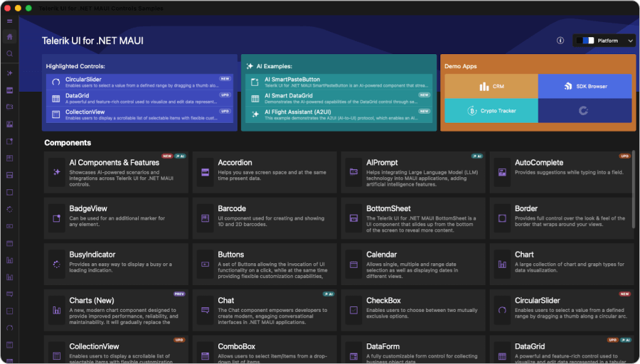Open CircularSlider in Highlighted Controls
This screenshot has height=364, width=640.
tap(139, 82)
